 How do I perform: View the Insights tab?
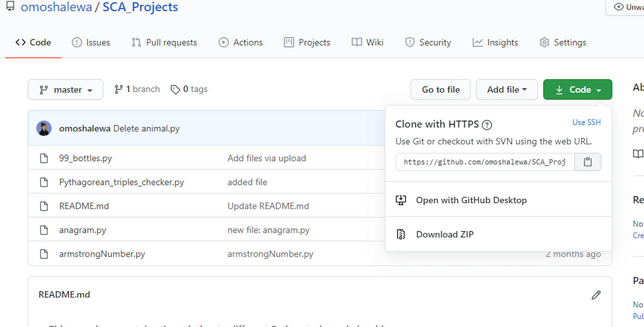[x=495, y=42]
